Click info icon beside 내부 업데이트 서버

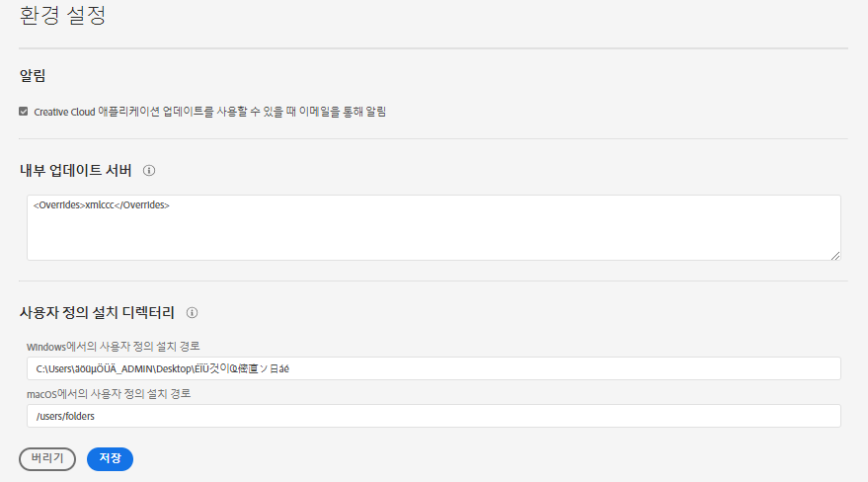click(x=149, y=170)
